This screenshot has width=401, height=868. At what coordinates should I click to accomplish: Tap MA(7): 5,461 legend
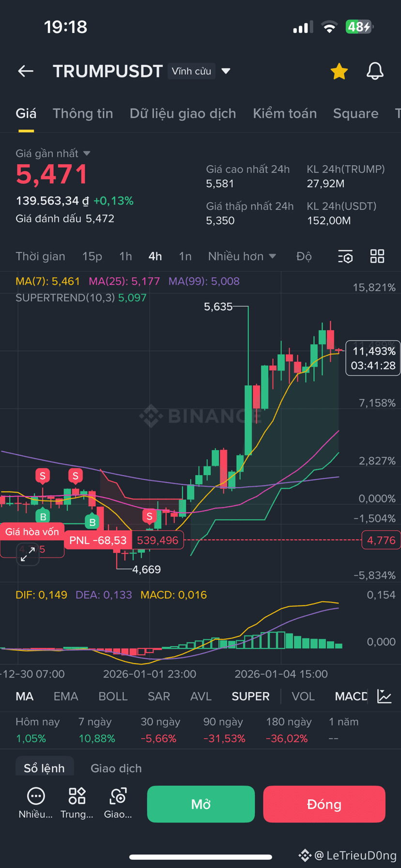(x=47, y=281)
